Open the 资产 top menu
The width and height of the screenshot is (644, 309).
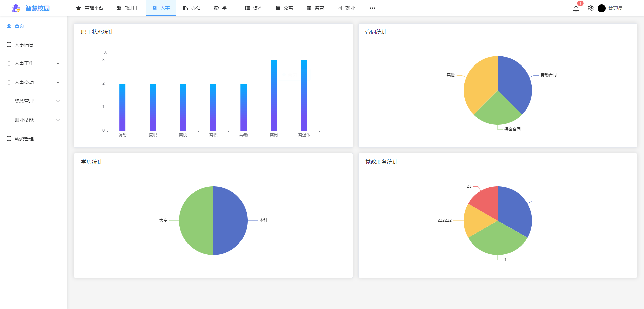click(254, 8)
